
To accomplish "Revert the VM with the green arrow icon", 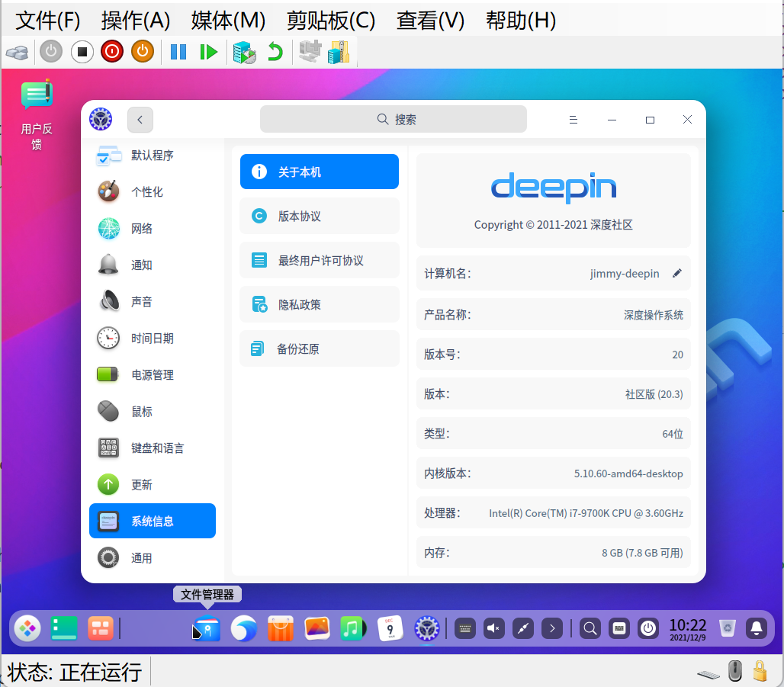I will click(275, 52).
